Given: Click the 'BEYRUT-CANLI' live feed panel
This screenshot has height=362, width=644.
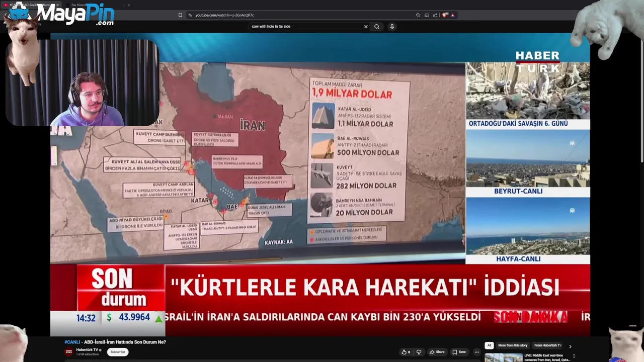Looking at the screenshot, I should (x=528, y=163).
